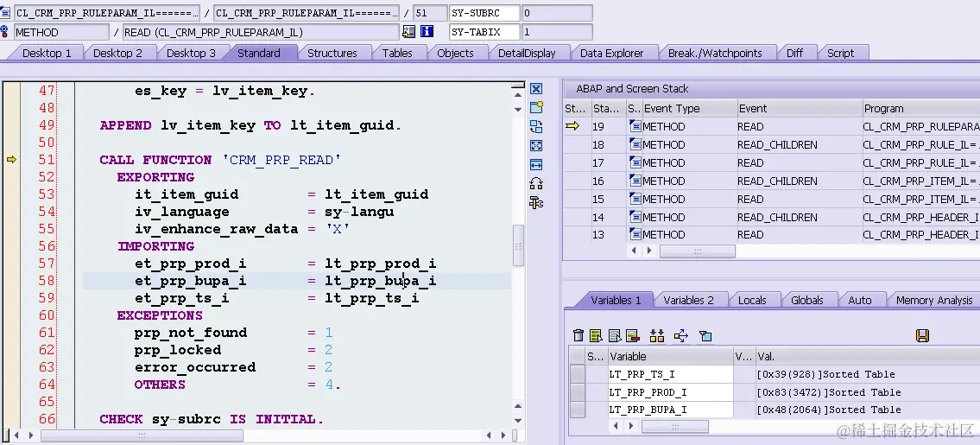Viewport: 980px width, 445px height.
Task: Click the stack table horizontal scrollbar thumb
Action: pyautogui.click(x=697, y=251)
